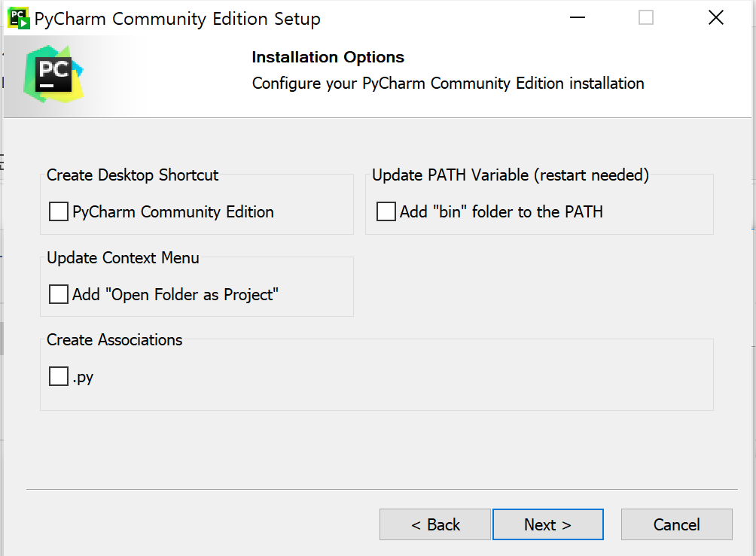Close the PyCharm Setup window
Image resolution: width=756 pixels, height=556 pixels.
tap(715, 18)
